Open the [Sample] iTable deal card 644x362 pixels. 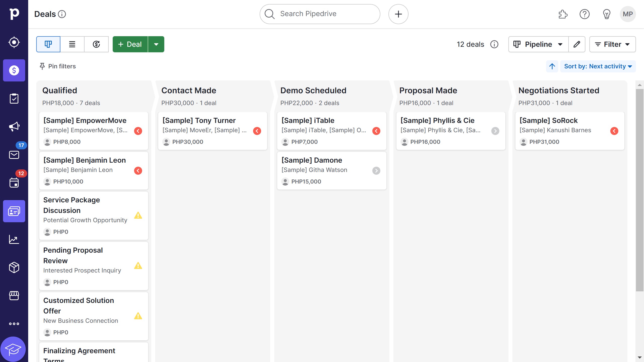click(x=332, y=131)
